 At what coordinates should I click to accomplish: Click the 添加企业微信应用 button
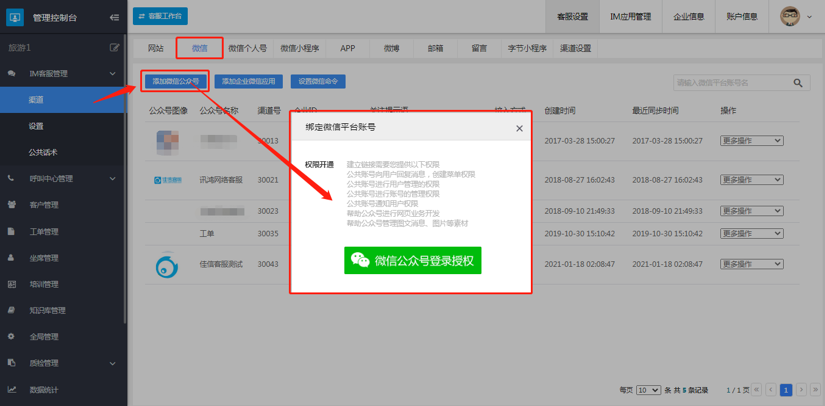(x=248, y=81)
